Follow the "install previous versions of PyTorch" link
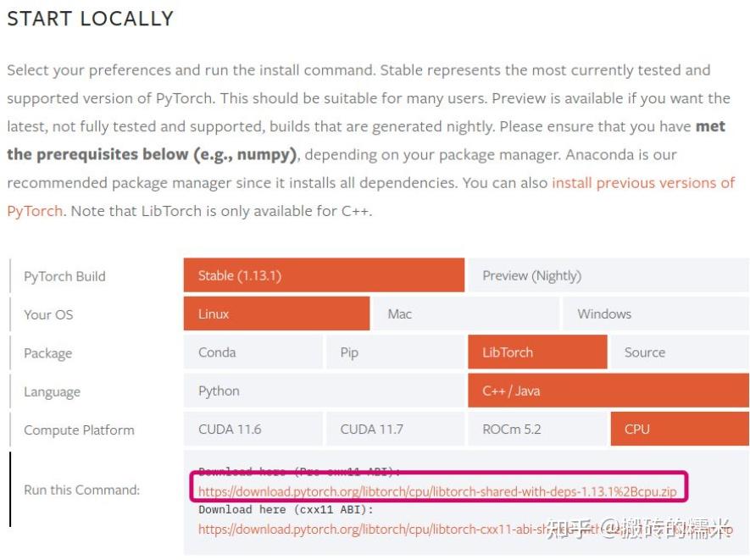750x560 pixels. [x=642, y=183]
